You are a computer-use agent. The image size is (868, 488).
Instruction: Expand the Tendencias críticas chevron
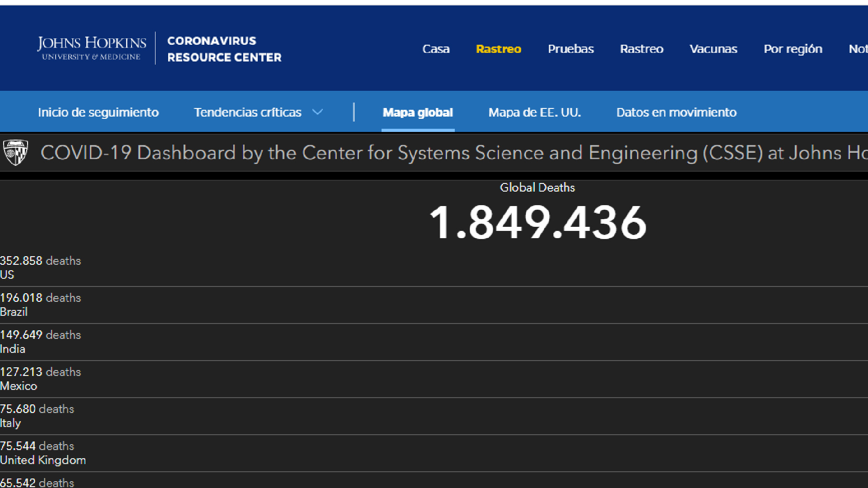point(318,112)
